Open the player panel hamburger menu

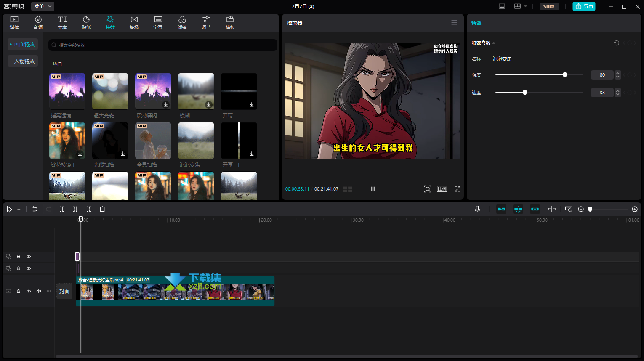[454, 23]
